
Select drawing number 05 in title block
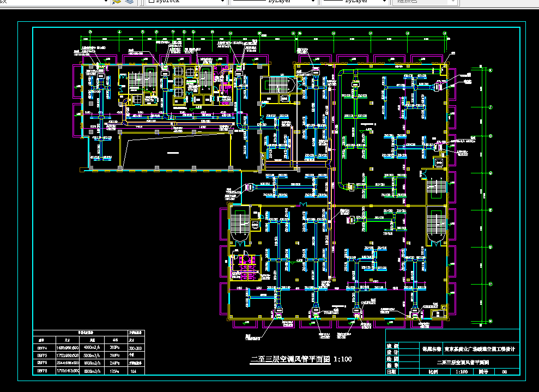[504, 371]
